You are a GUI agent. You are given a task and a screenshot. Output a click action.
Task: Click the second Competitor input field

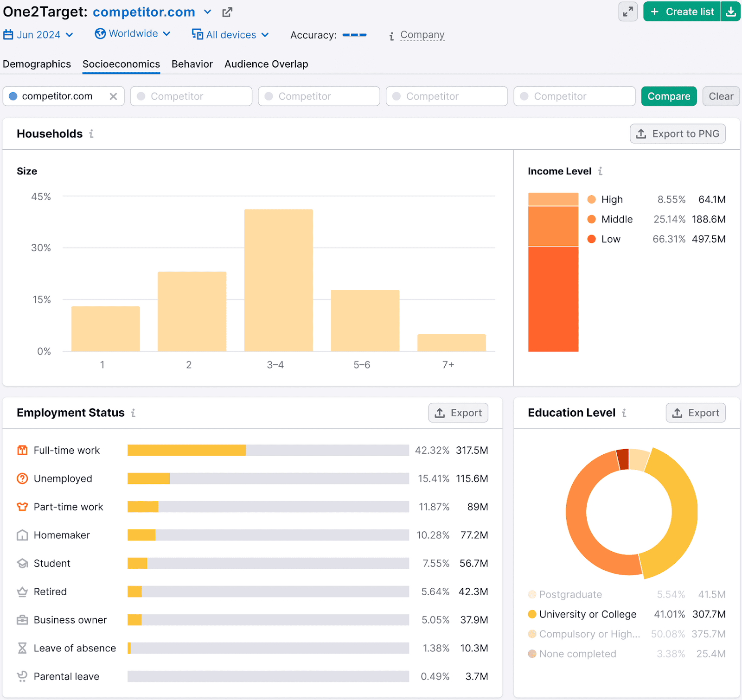click(x=319, y=96)
